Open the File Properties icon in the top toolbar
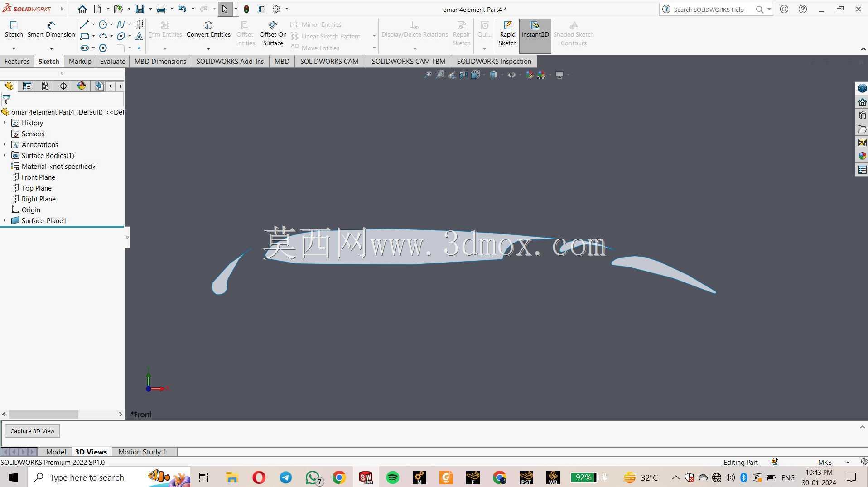The image size is (868, 487). tap(261, 9)
